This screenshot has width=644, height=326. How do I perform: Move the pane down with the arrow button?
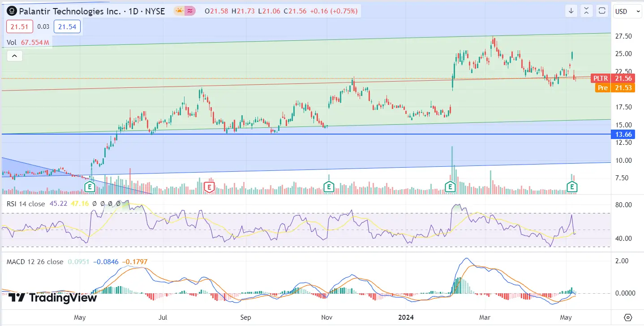coord(571,11)
